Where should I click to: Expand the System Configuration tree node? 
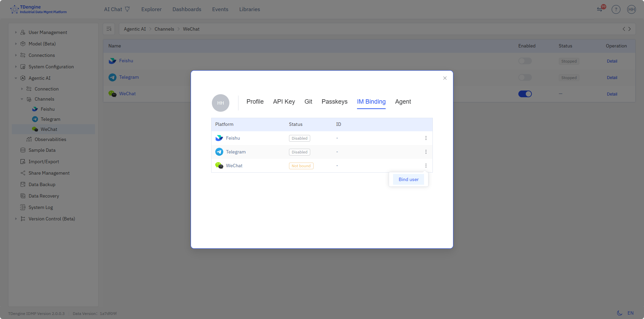point(16,67)
